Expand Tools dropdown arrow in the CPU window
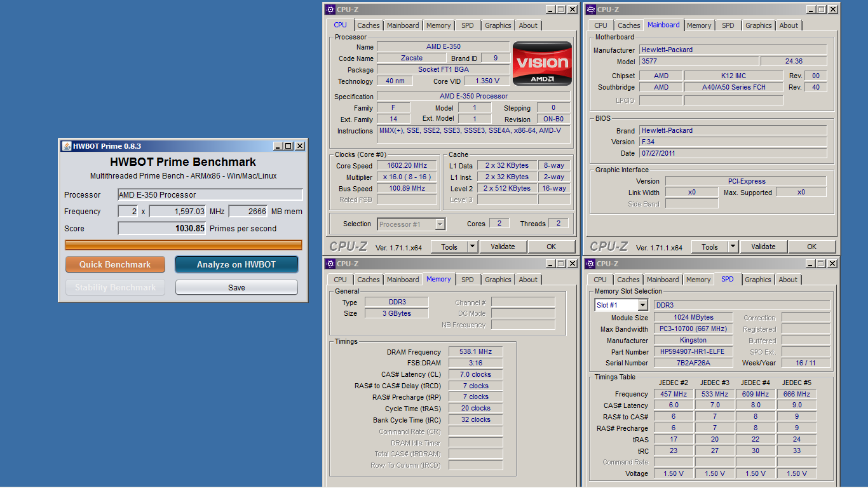 coord(472,247)
